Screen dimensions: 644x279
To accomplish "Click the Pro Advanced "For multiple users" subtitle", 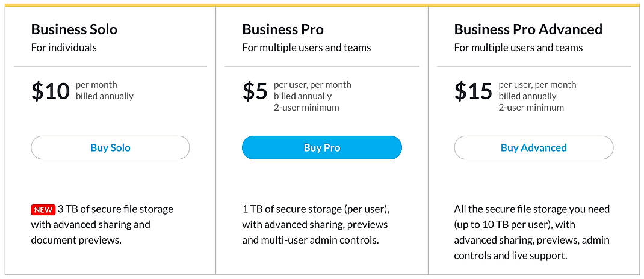I will click(518, 48).
